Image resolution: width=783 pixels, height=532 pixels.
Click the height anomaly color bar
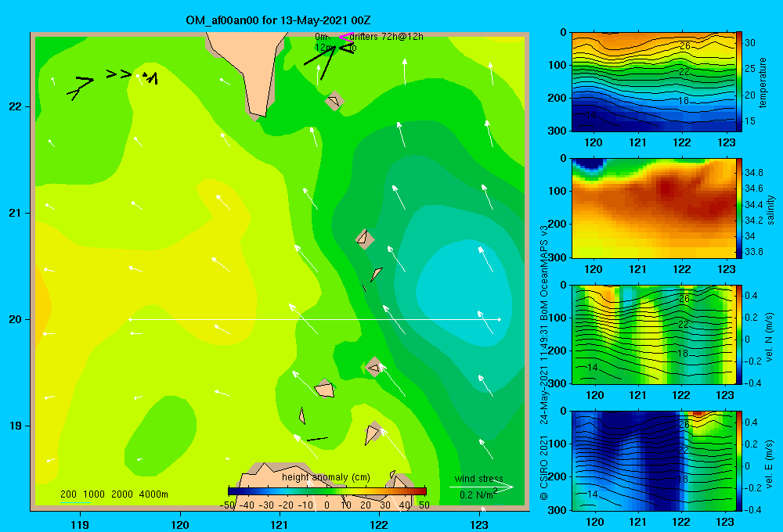(327, 491)
